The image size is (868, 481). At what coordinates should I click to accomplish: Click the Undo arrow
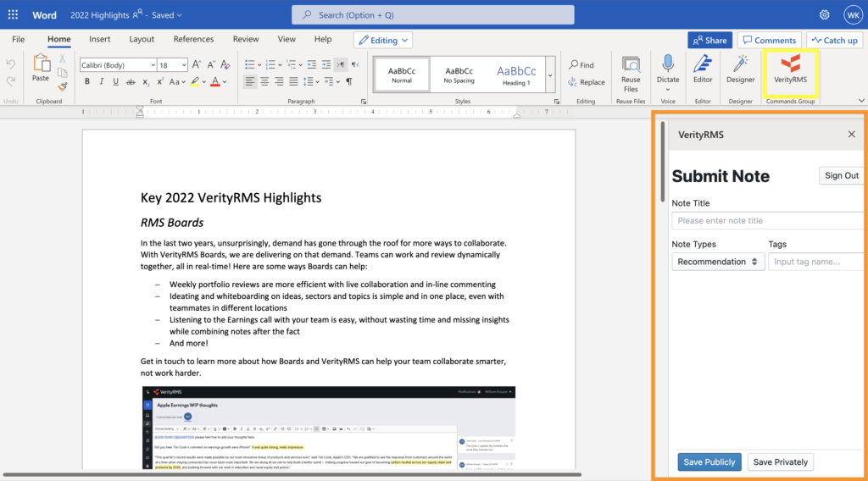coord(10,64)
